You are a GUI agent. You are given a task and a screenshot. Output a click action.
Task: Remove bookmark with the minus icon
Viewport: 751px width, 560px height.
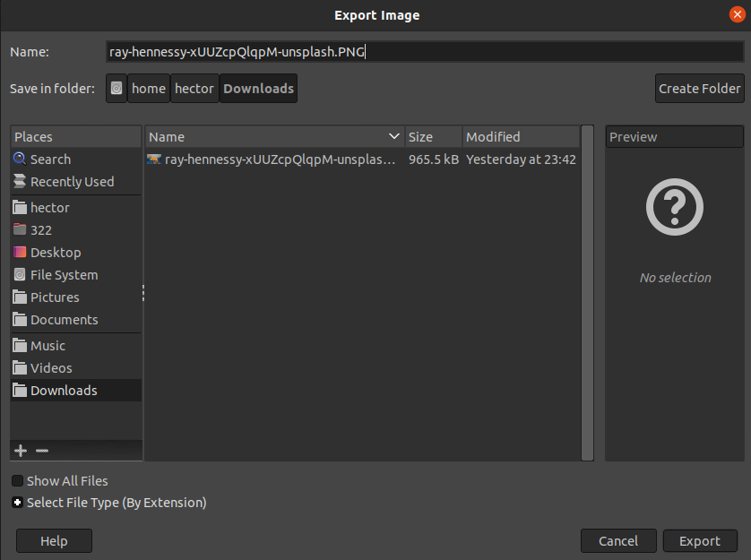pyautogui.click(x=42, y=451)
